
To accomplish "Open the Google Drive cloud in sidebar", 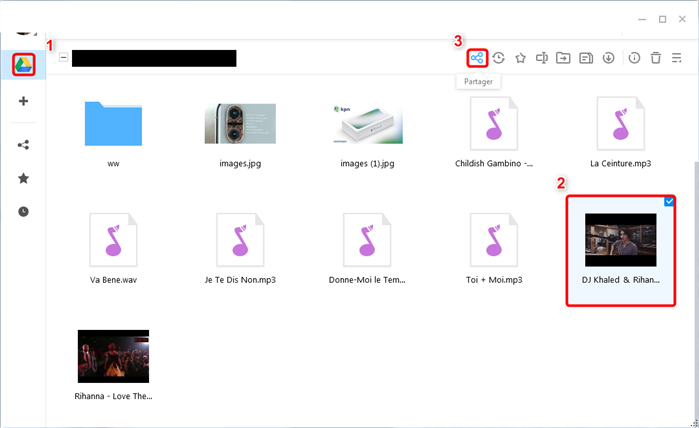I will click(x=24, y=65).
